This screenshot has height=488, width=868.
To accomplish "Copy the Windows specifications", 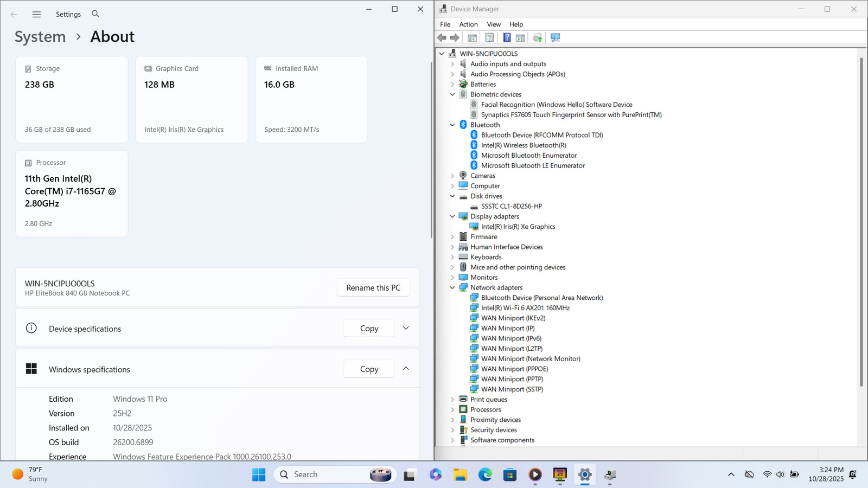I will 369,369.
